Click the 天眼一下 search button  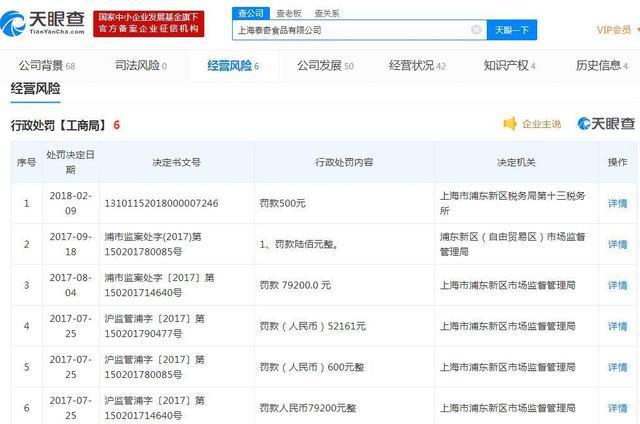(x=512, y=30)
